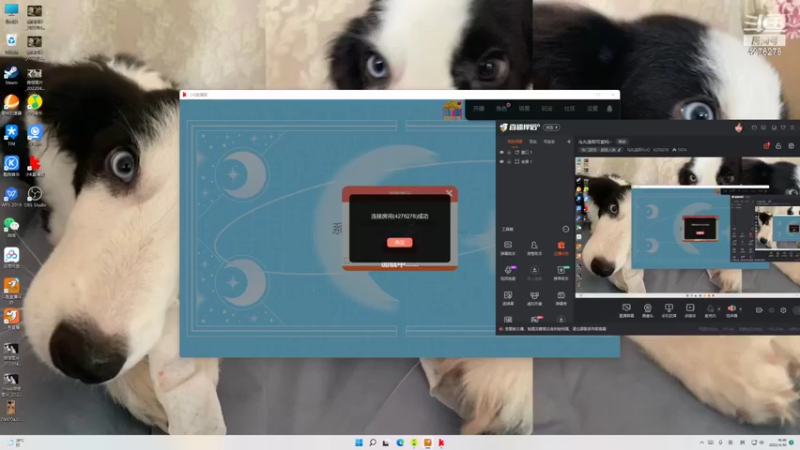Screen dimensions: 800x450
Task: Open the 社区 tab in top navigation
Action: coord(570,109)
